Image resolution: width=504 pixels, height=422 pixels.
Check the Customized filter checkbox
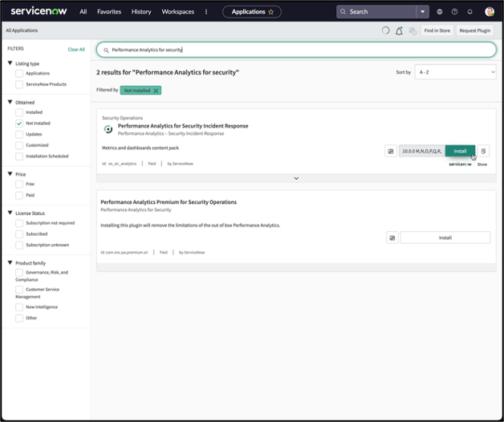[19, 145]
